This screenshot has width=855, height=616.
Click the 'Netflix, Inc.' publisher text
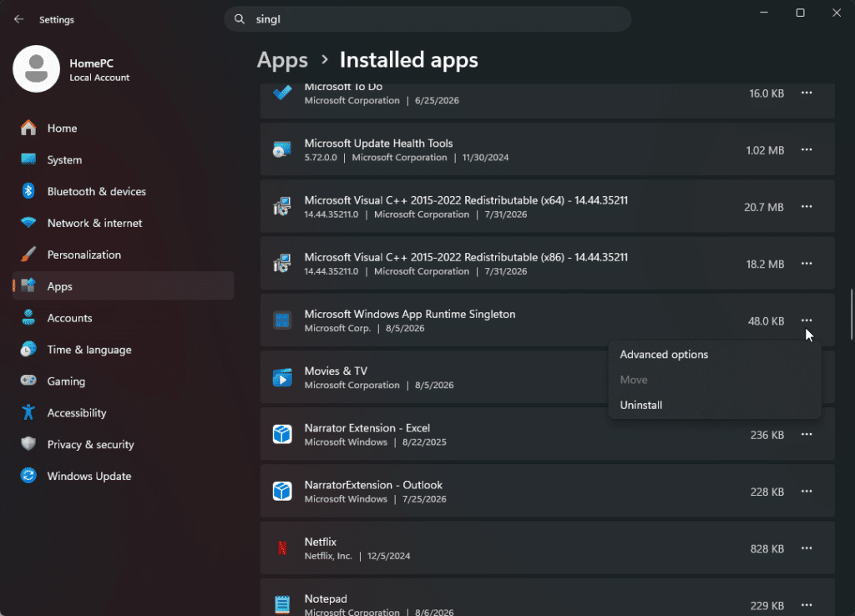[328, 556]
